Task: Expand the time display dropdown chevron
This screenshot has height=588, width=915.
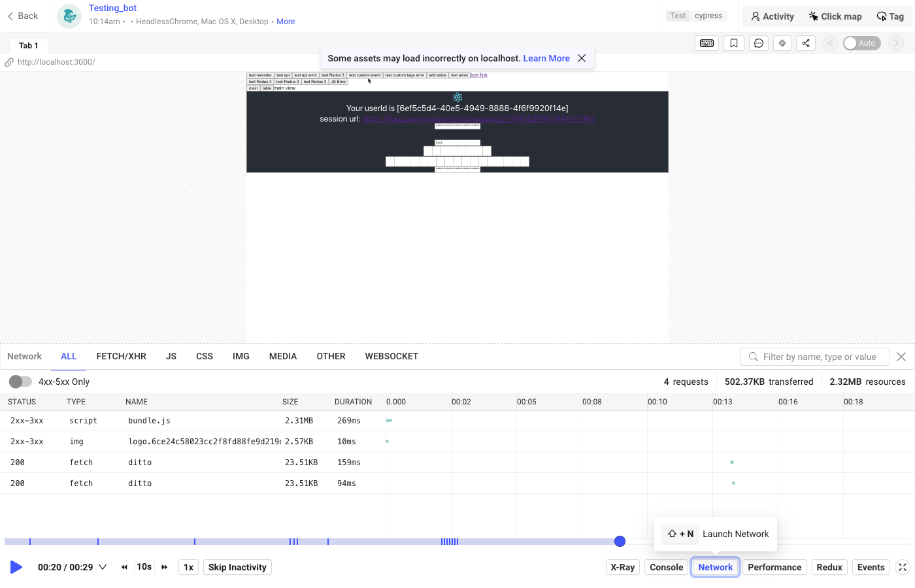Action: tap(103, 567)
